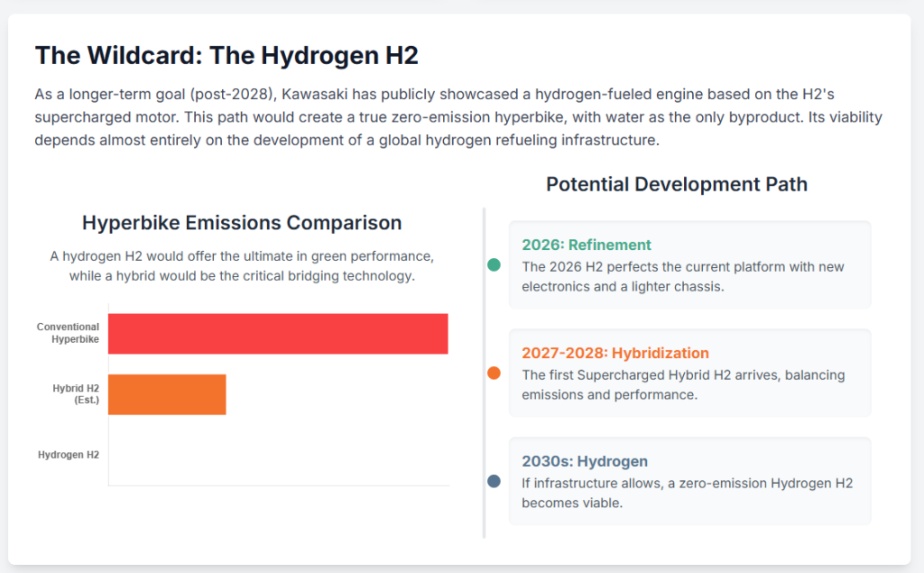Viewport: 924px width, 573px height.
Task: Select the Supercharged Hybrid H2 description text
Action: pos(682,384)
